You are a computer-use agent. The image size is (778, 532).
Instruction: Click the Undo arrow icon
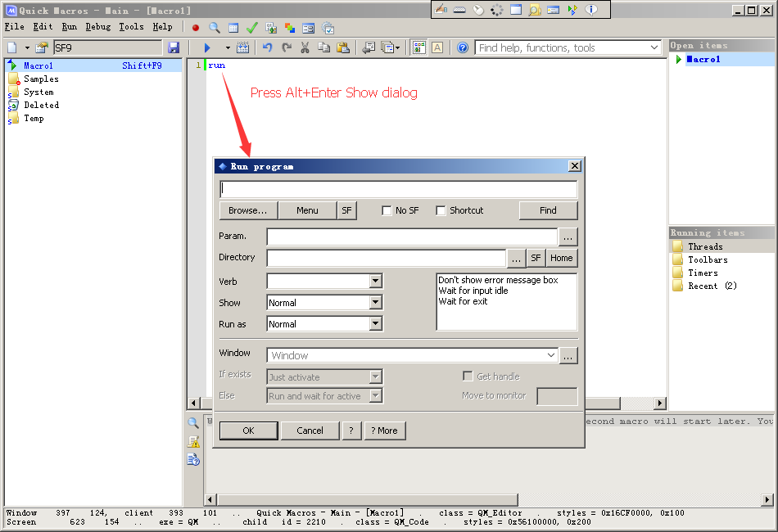point(268,47)
